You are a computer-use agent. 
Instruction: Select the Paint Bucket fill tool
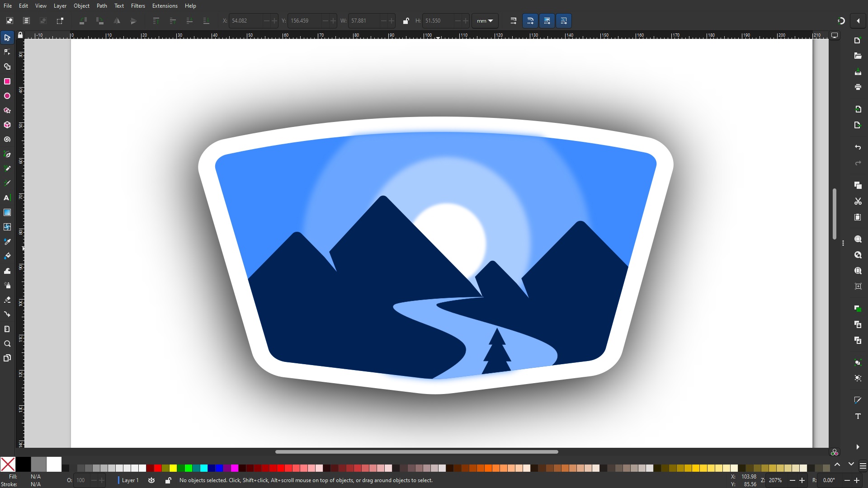pyautogui.click(x=7, y=256)
